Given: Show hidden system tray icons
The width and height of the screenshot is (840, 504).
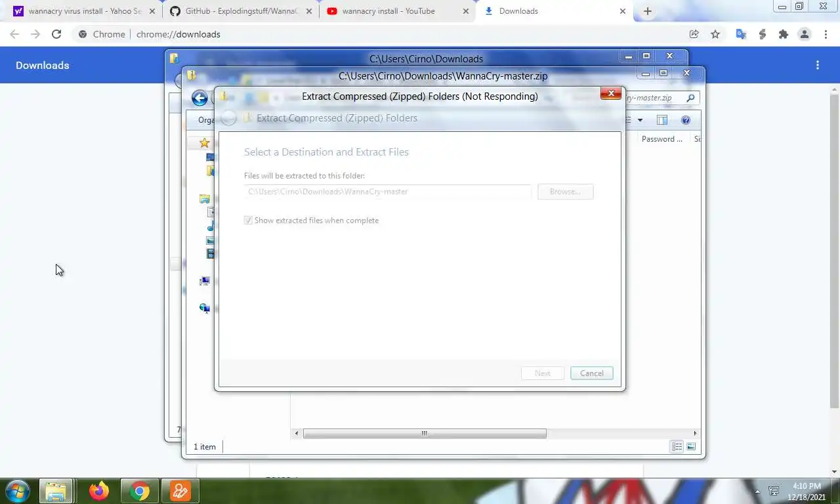Looking at the screenshot, I should (x=758, y=492).
